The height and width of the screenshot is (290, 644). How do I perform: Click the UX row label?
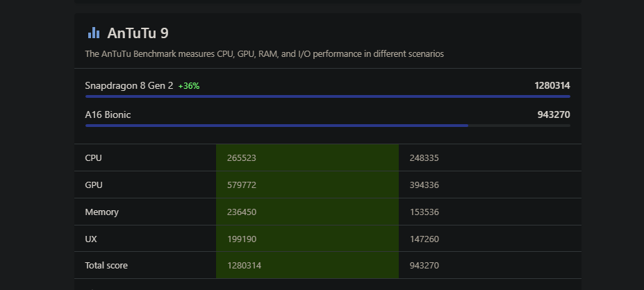[x=91, y=239]
